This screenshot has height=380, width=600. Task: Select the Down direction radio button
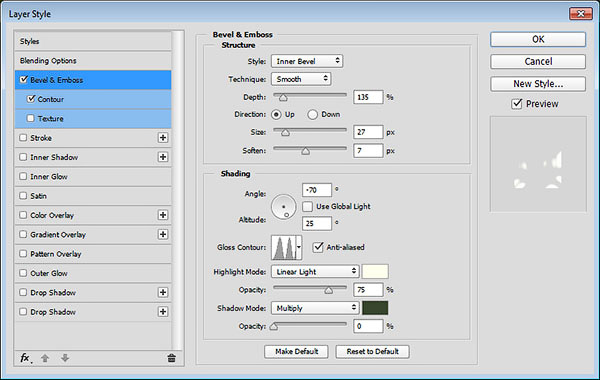(x=312, y=114)
